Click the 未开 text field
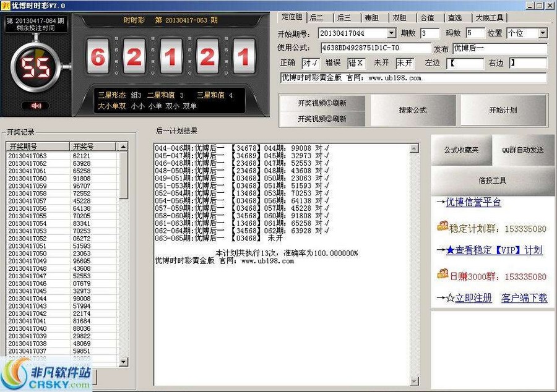557x392 pixels. pyautogui.click(x=405, y=64)
